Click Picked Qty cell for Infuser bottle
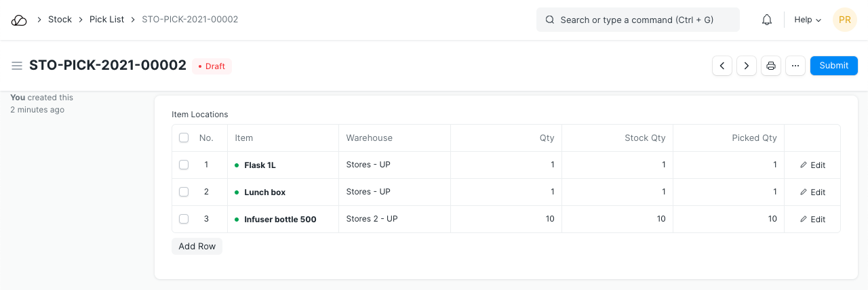This screenshot has height=290, width=868. tap(728, 219)
